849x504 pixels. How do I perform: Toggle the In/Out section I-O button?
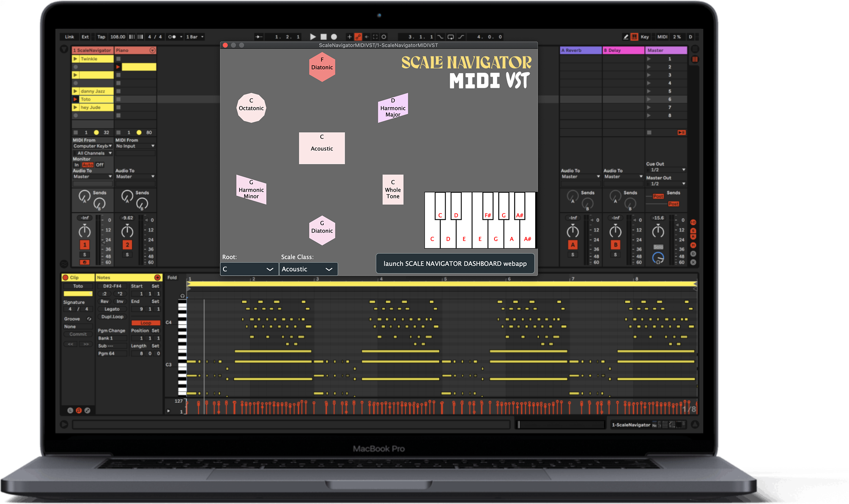[693, 222]
